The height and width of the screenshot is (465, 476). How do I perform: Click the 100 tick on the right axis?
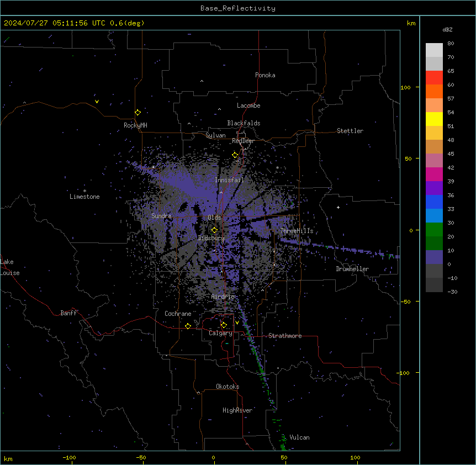click(405, 87)
